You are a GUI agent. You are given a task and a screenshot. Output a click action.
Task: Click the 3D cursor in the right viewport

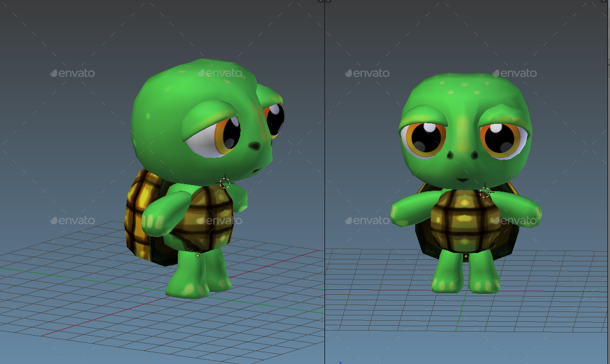tap(485, 193)
